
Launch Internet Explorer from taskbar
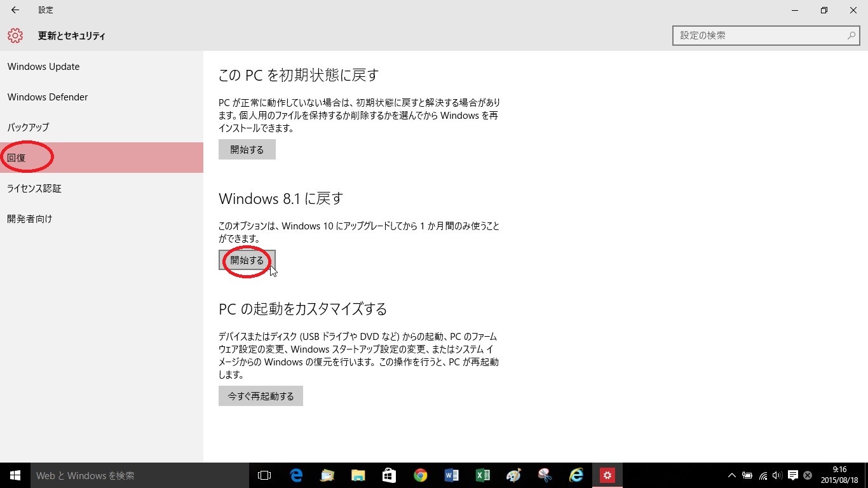pos(576,475)
